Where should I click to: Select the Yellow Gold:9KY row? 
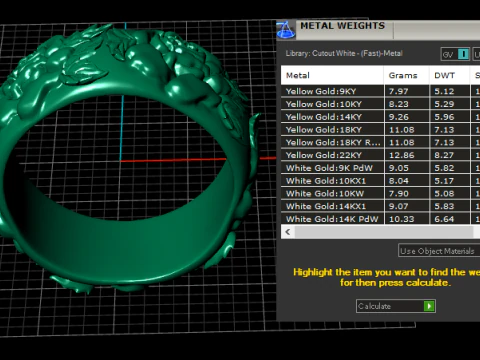(380, 91)
